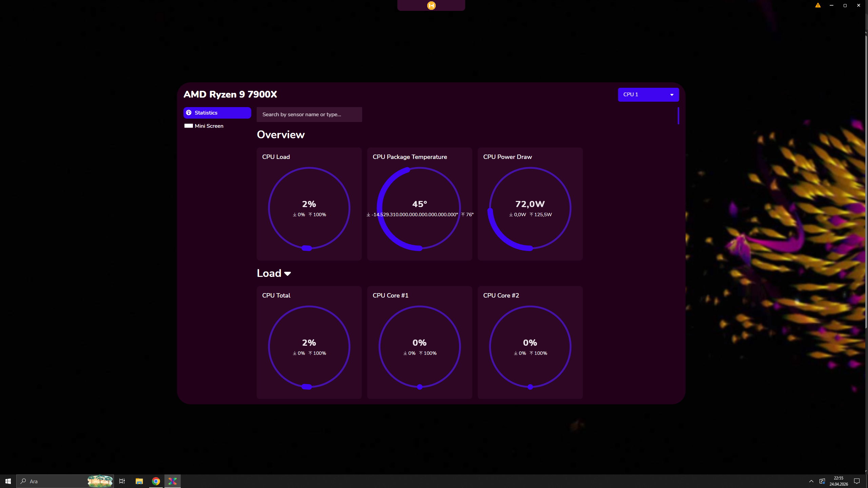Switch to Mini Screen tab

[217, 126]
